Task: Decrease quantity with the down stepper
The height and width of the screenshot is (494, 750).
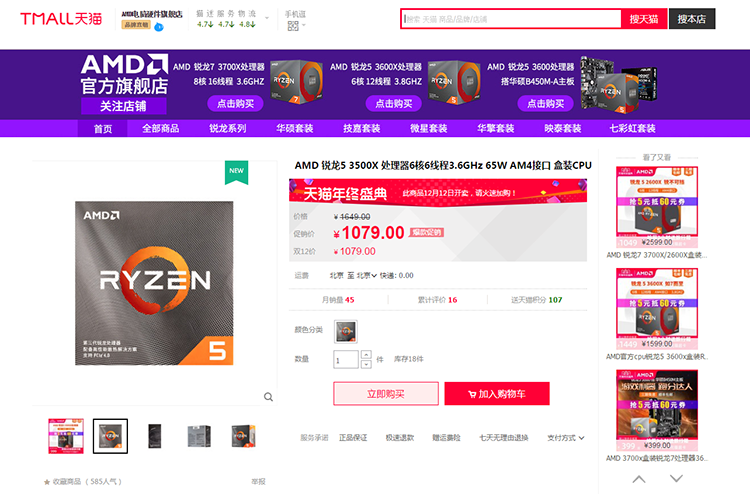Action: (x=366, y=364)
